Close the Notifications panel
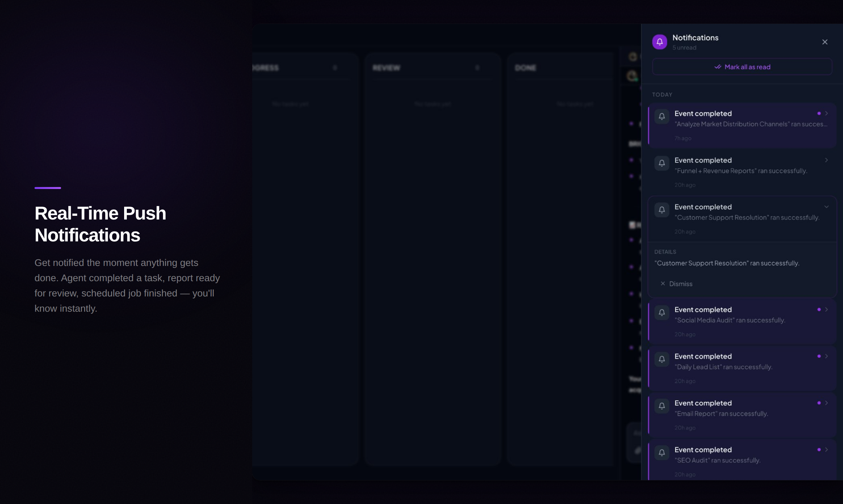Viewport: 843px width, 504px height. click(x=825, y=42)
